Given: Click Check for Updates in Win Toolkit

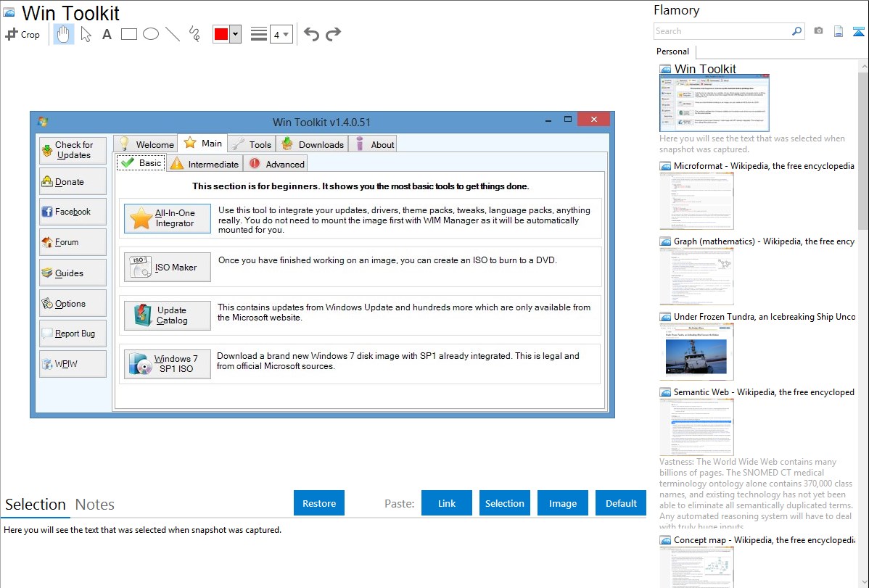Looking at the screenshot, I should point(73,150).
